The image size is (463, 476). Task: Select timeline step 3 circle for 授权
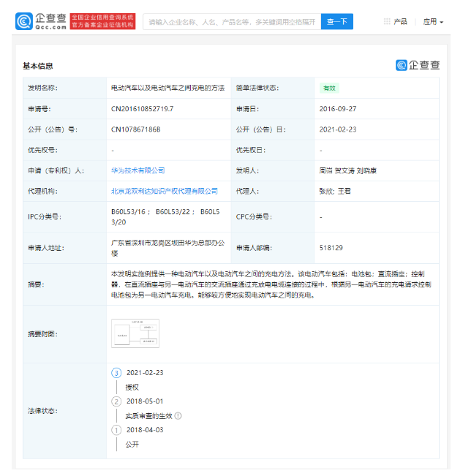116,372
